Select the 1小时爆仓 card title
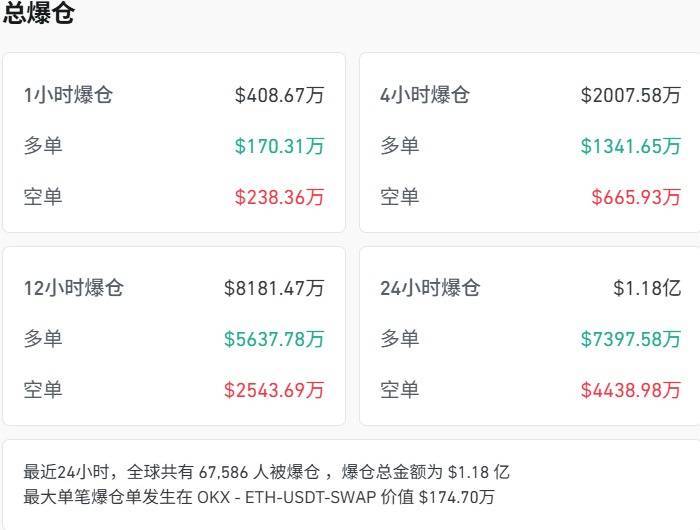Image resolution: width=700 pixels, height=530 pixels. pos(68,95)
